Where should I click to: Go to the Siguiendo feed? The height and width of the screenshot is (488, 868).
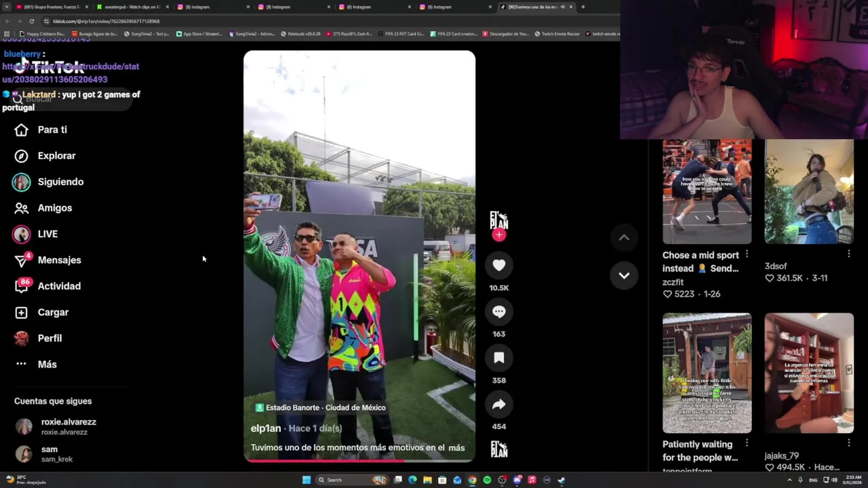48,182
